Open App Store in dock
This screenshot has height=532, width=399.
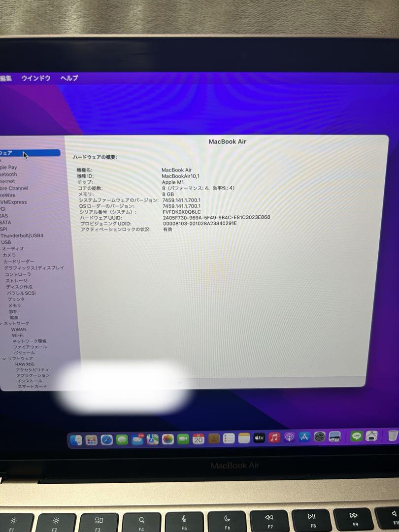pyautogui.click(x=304, y=436)
